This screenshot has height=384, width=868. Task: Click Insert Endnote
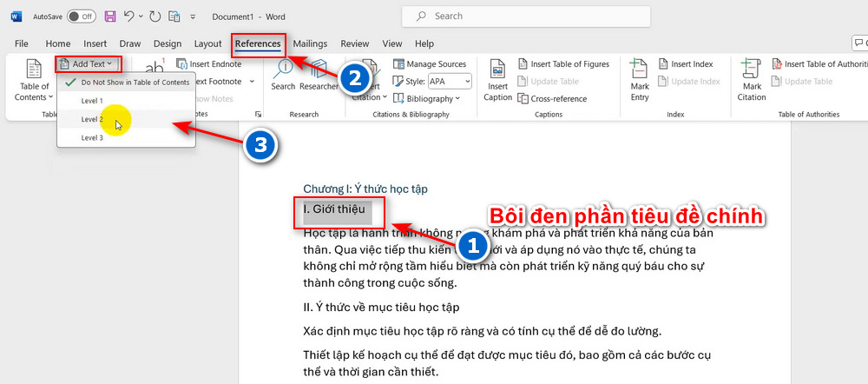208,64
